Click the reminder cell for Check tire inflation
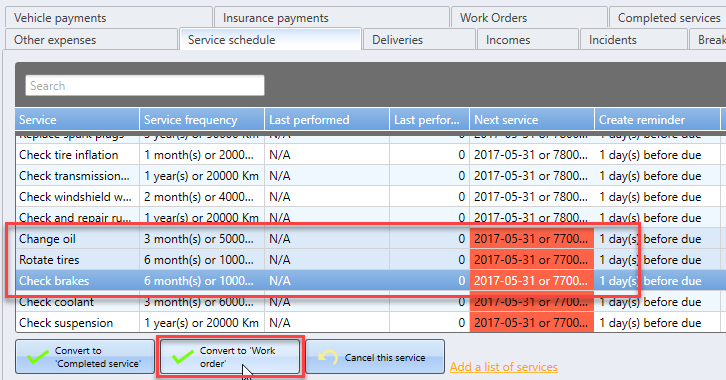 tap(657, 155)
